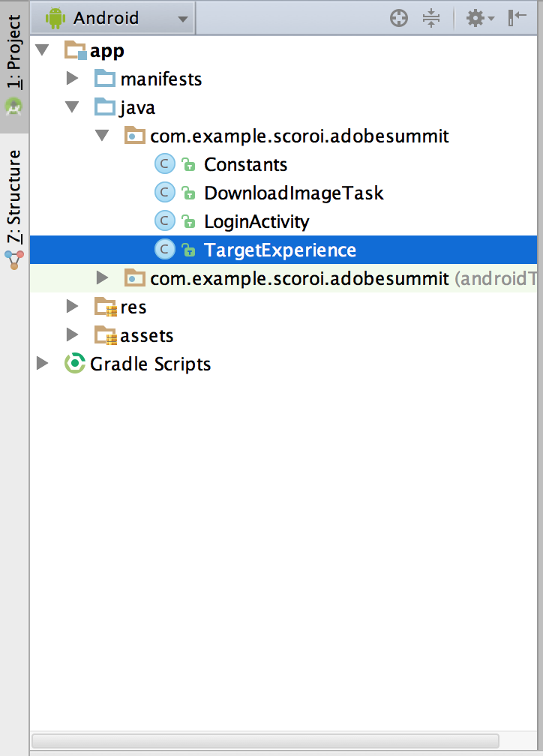543x756 pixels.
Task: Select the LoginActivity class
Action: pos(256,222)
